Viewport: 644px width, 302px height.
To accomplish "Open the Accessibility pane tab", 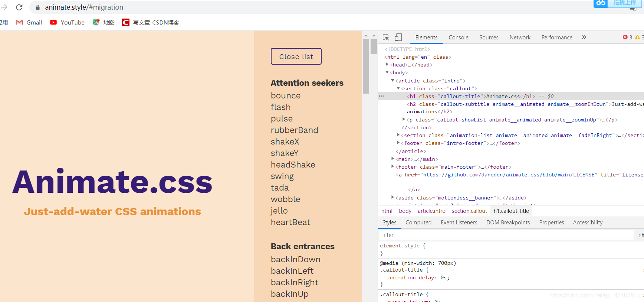I will tap(588, 223).
